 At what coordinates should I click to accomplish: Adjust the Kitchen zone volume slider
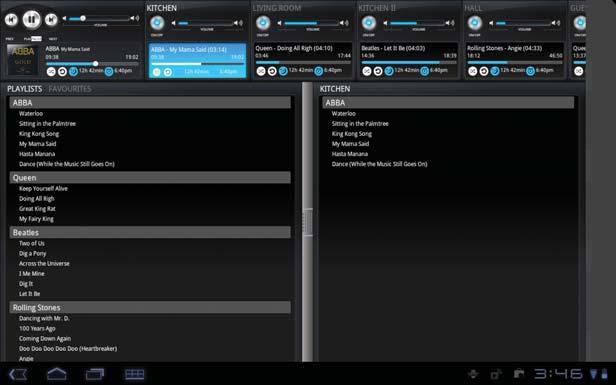206,24
